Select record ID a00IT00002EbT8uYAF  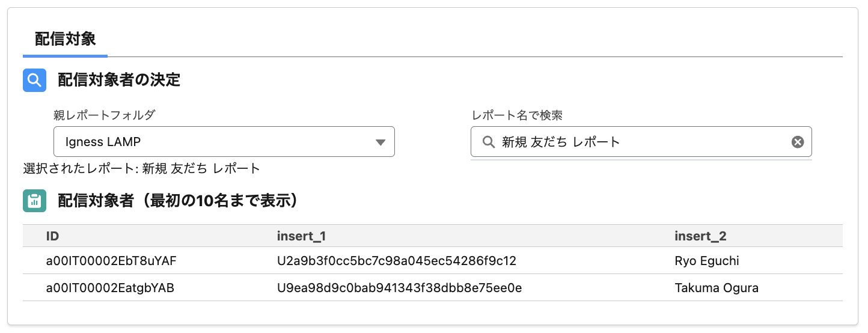pos(111,261)
